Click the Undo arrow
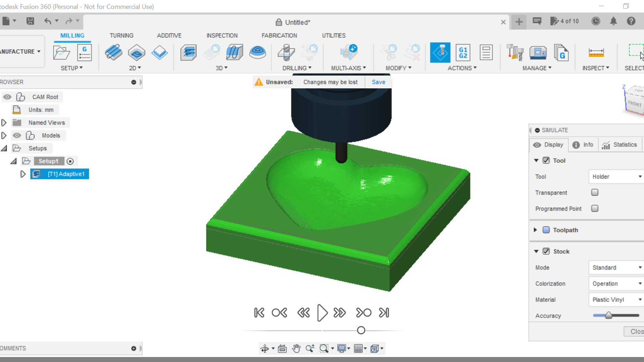Viewport: 644px width, 362px height. coord(48,21)
